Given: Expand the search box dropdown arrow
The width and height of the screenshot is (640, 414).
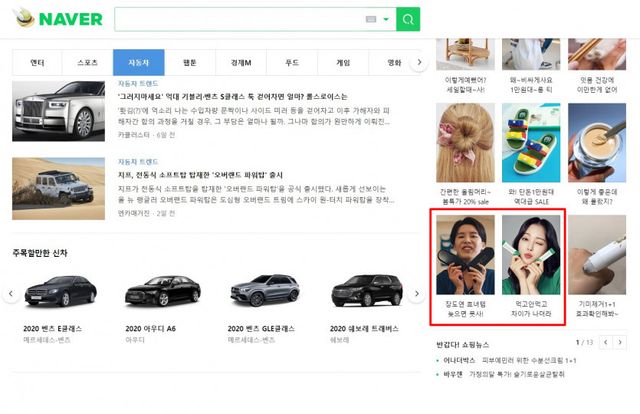Looking at the screenshot, I should coord(386,20).
